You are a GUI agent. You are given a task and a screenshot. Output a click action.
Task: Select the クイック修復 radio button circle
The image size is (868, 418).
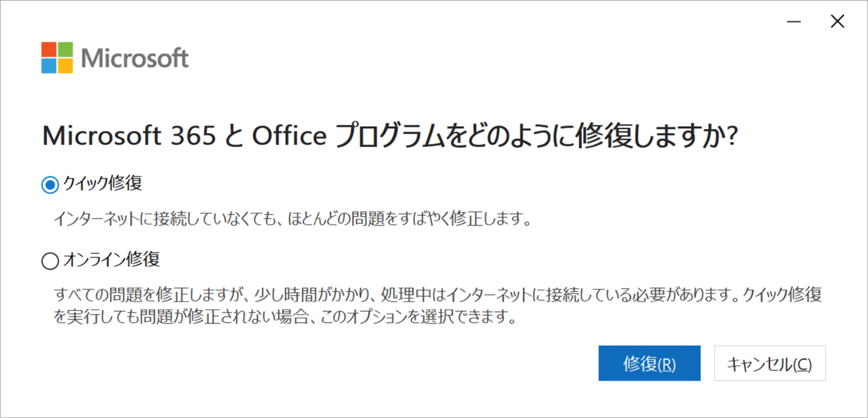point(50,185)
